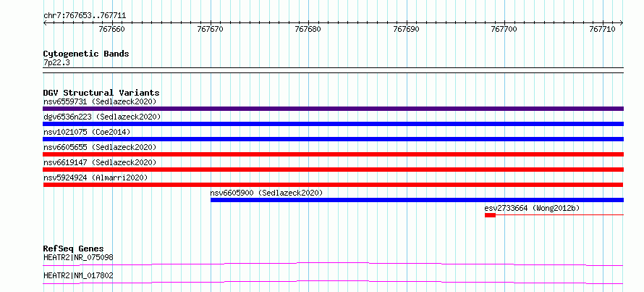Open the nsv1021075 (Coe2014) label
The image size is (644, 292).
click(x=87, y=132)
